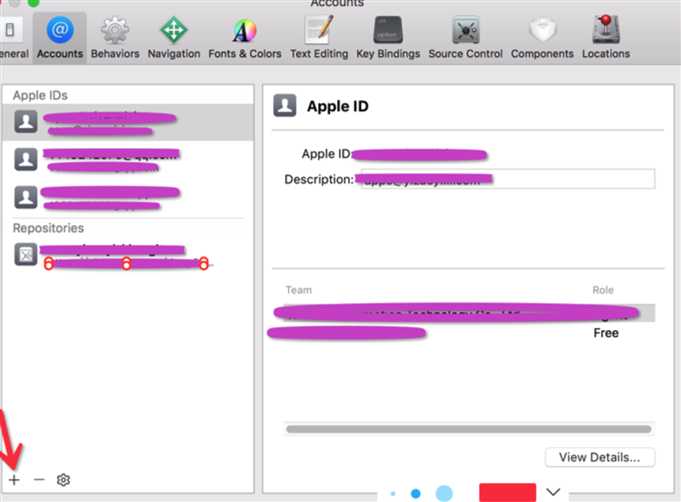
Task: Open the gear actions menu
Action: 63,480
